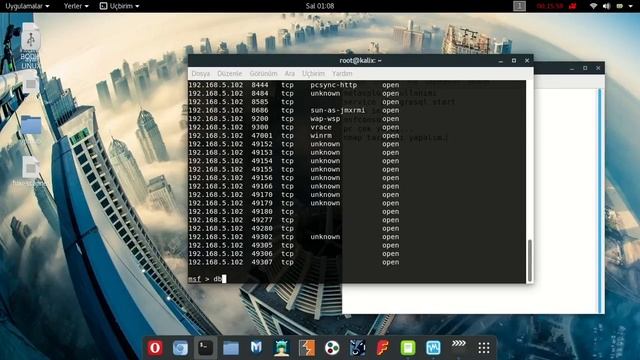This screenshot has width=640, height=360.
Task: Open the Uygulamalar applications menu
Action: point(27,6)
